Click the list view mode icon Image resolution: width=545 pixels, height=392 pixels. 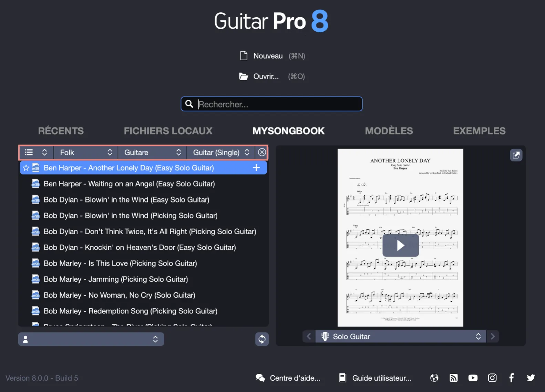pyautogui.click(x=29, y=152)
